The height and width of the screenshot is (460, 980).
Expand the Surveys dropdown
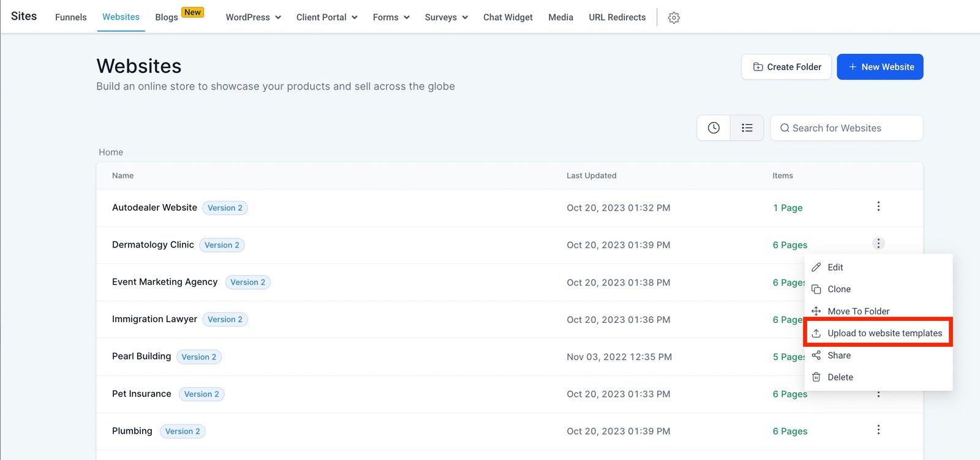pos(446,17)
